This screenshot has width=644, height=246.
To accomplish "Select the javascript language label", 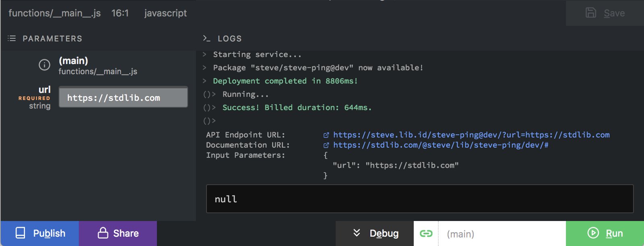I will (x=165, y=13).
